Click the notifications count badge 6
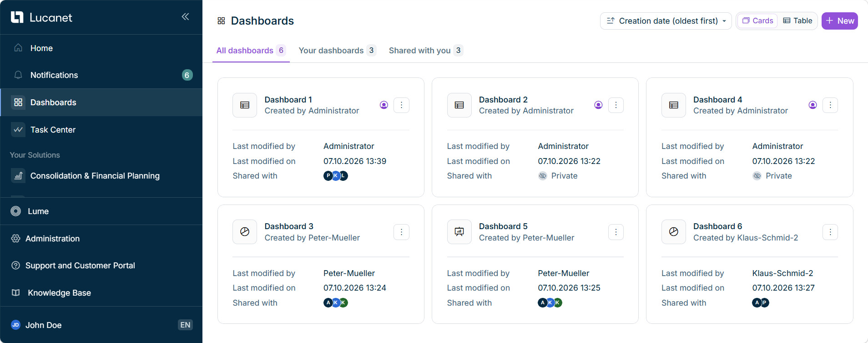Screen dimensions: 868x343 tap(187, 75)
